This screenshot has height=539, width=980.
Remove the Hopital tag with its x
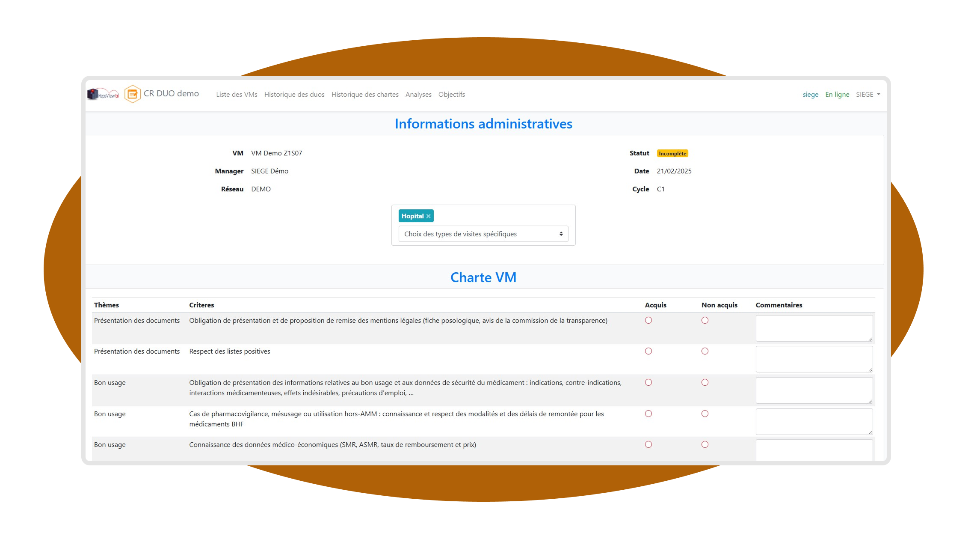[428, 216]
